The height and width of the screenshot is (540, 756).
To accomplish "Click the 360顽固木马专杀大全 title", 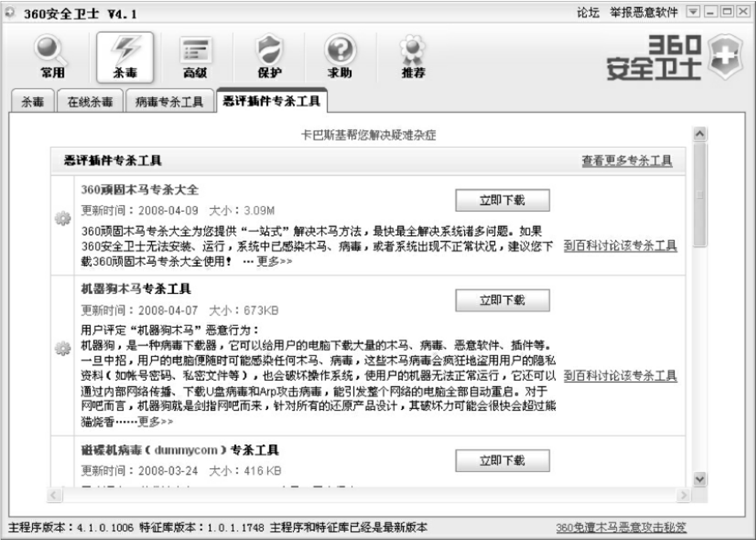I will coord(140,189).
